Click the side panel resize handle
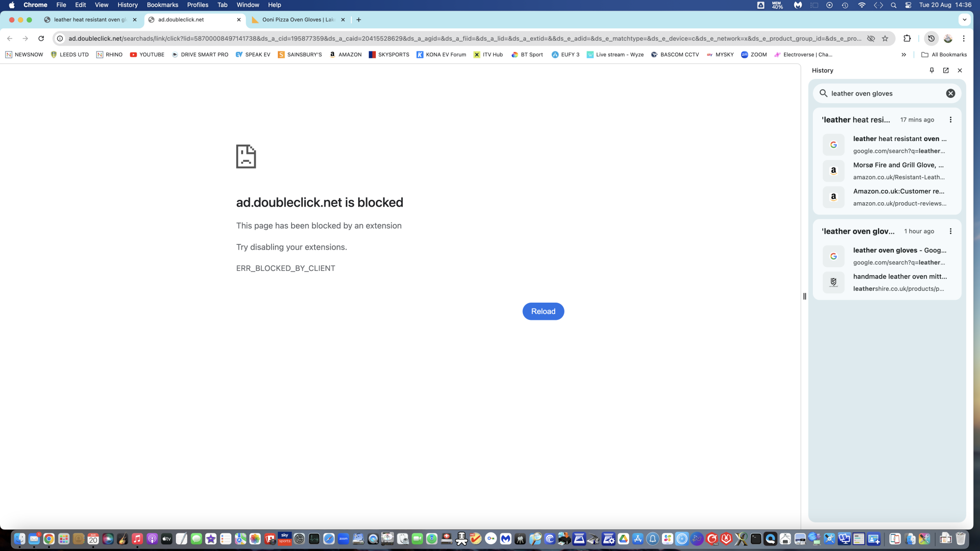Screen dimensions: 980x551 click(x=804, y=296)
